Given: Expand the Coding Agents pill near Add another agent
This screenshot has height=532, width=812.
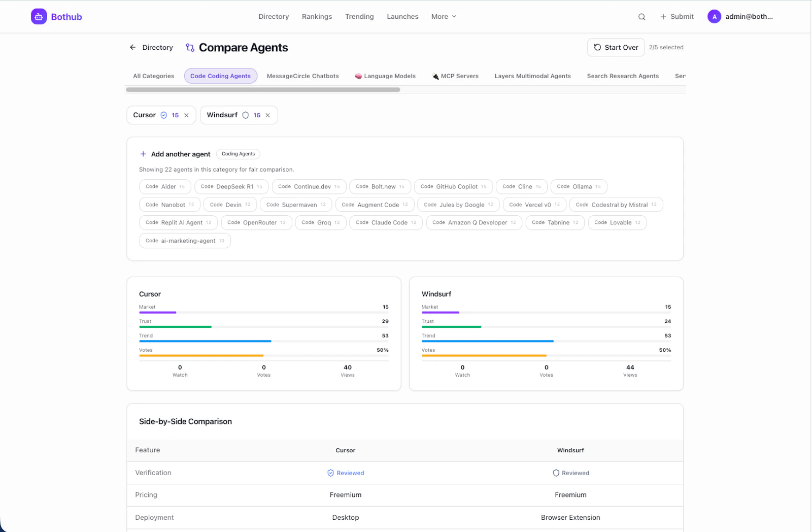Looking at the screenshot, I should 238,154.
